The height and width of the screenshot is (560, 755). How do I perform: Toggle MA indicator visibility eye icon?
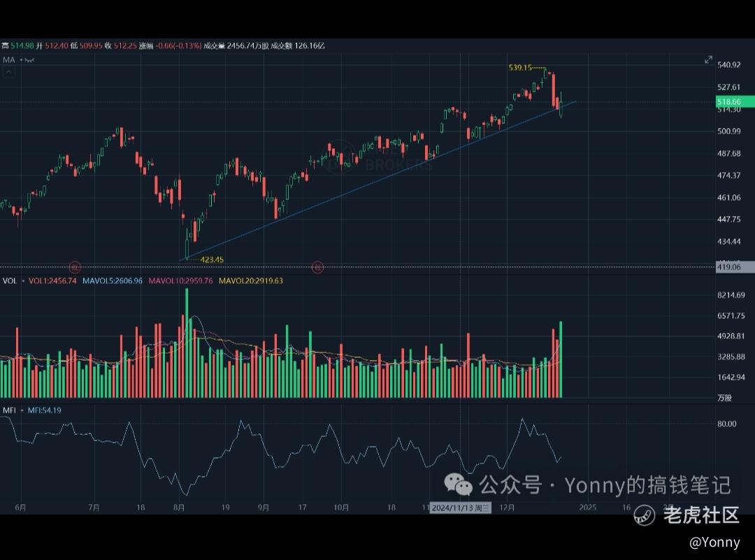point(30,60)
